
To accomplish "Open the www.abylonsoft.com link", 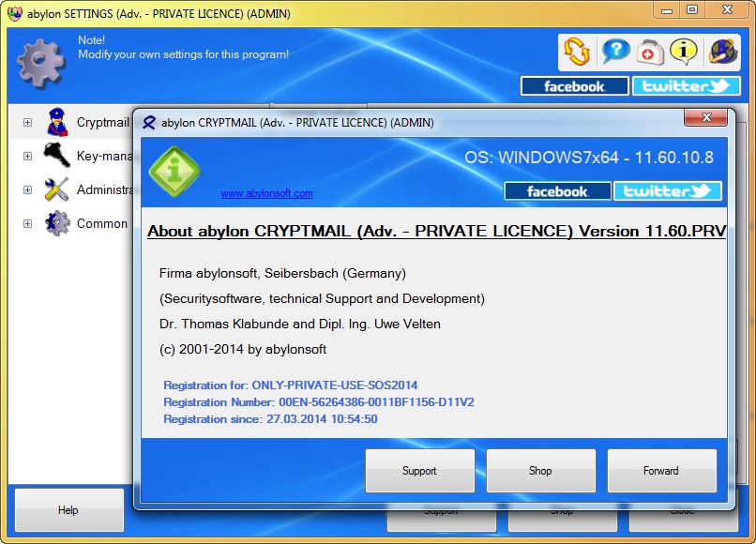I will (266, 193).
